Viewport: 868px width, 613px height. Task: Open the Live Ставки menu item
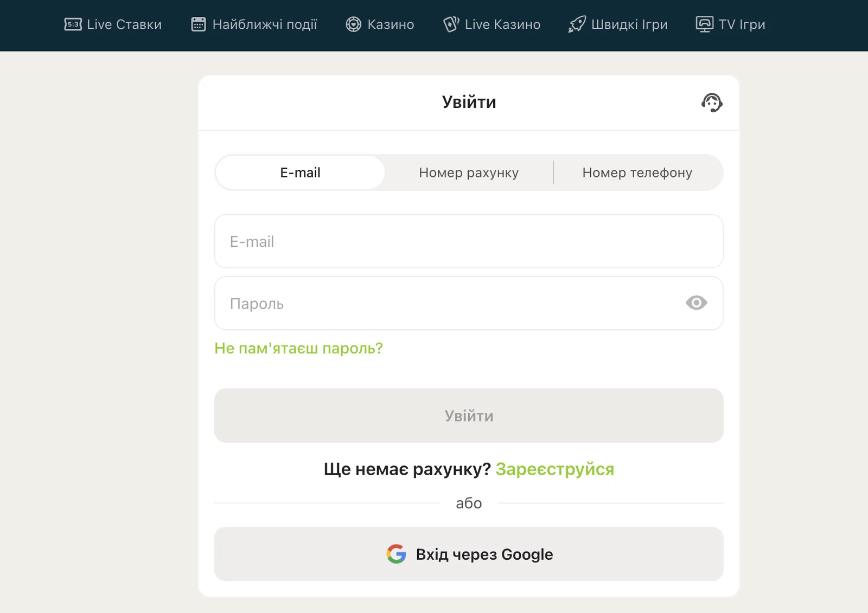click(113, 24)
